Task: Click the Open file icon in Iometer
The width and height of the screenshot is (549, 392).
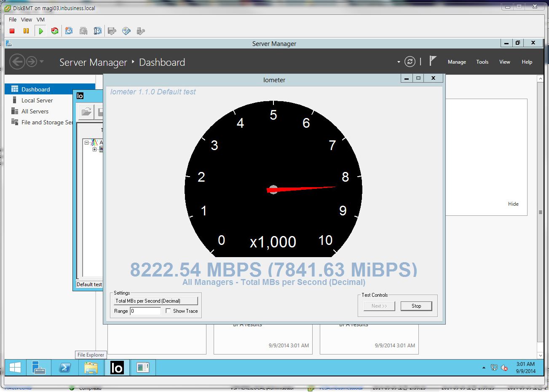Action: (86, 112)
